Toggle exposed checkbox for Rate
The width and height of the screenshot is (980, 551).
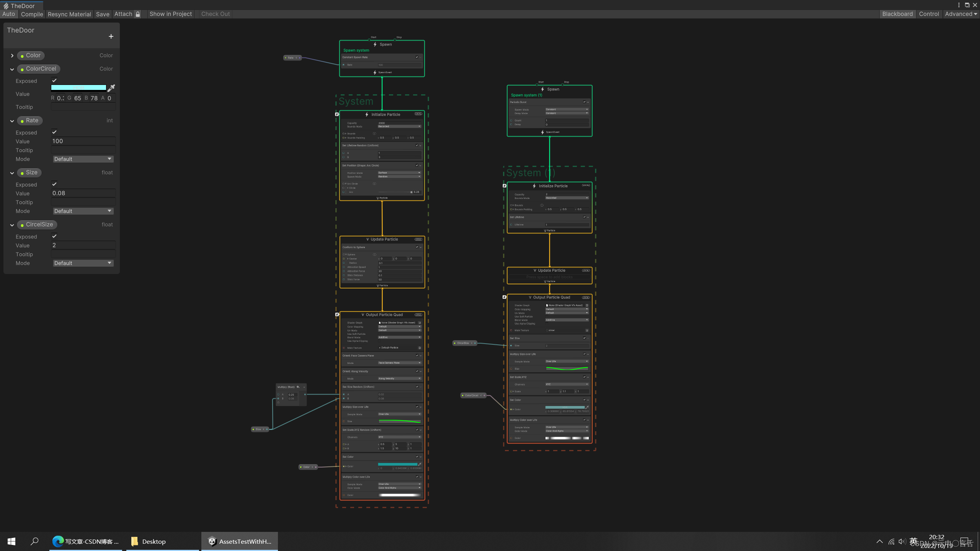(x=54, y=132)
